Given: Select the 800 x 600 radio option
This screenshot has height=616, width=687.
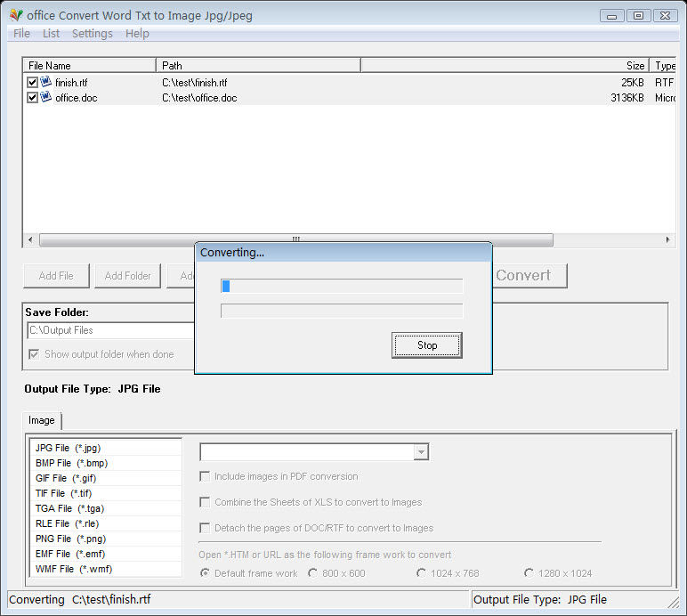Looking at the screenshot, I should click(x=313, y=573).
